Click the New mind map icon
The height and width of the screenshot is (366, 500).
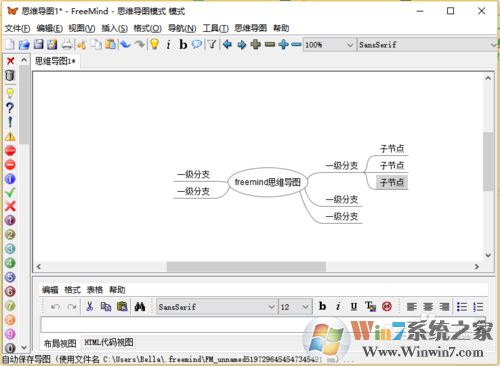tap(9, 44)
